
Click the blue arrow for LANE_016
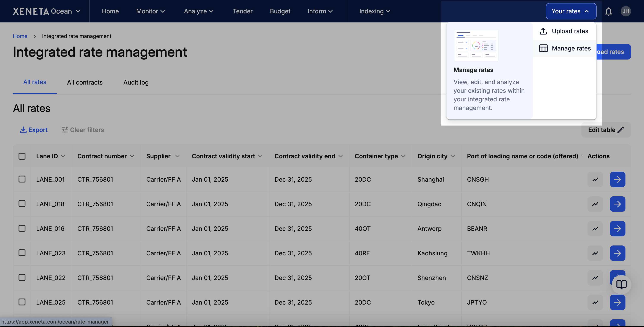[617, 228]
